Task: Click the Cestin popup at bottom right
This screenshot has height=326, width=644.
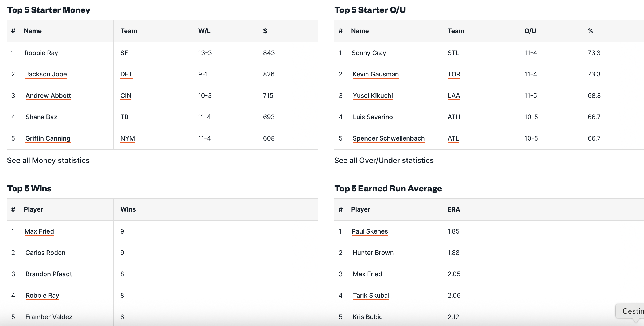Action: click(632, 311)
